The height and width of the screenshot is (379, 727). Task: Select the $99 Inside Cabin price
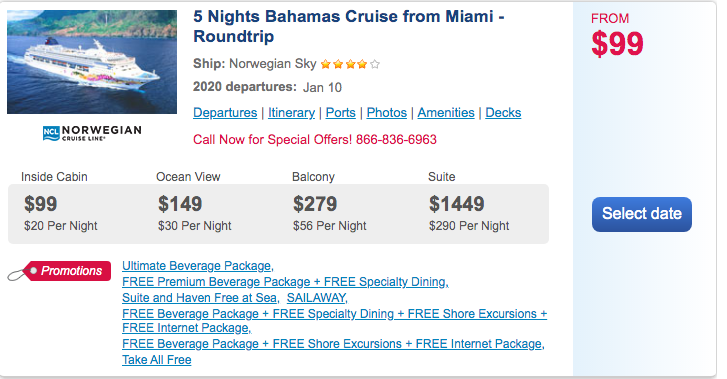(41, 204)
